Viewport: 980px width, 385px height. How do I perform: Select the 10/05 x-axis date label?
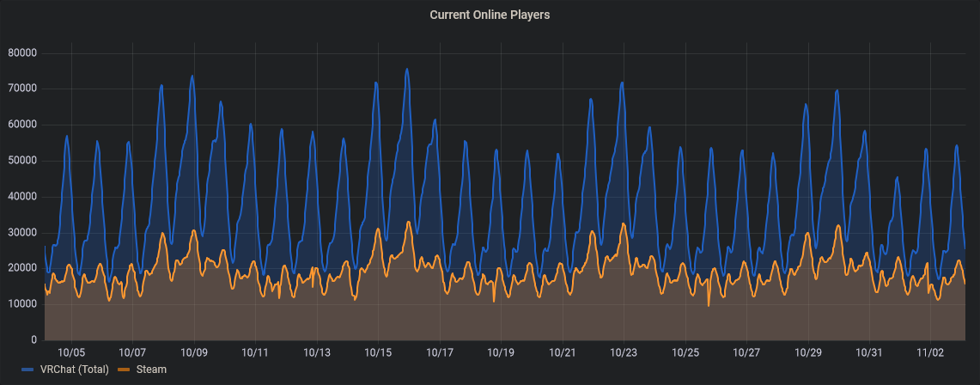(70, 352)
